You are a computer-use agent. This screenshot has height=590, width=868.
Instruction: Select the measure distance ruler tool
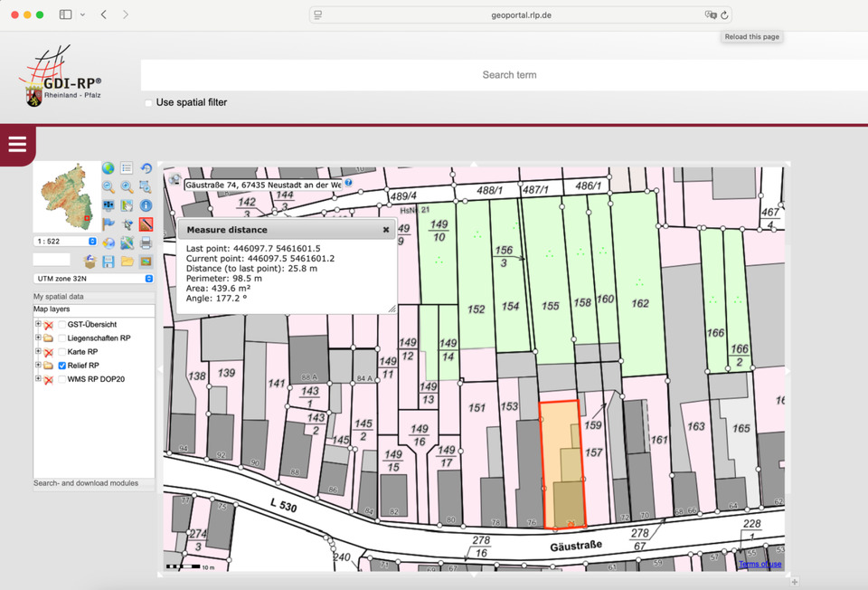[146, 224]
